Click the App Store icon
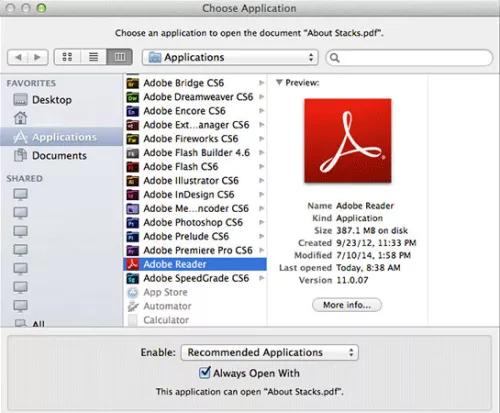 [133, 292]
